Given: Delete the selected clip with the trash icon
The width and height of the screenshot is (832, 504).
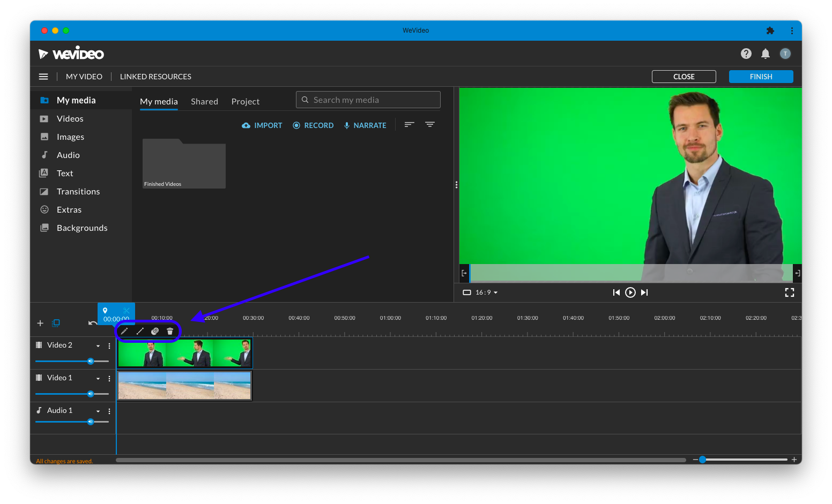Looking at the screenshot, I should 170,331.
